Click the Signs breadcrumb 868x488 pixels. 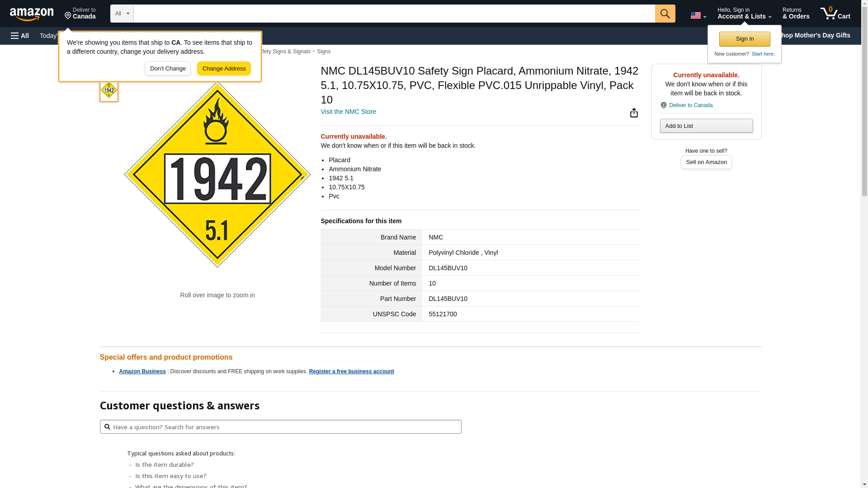coord(324,52)
